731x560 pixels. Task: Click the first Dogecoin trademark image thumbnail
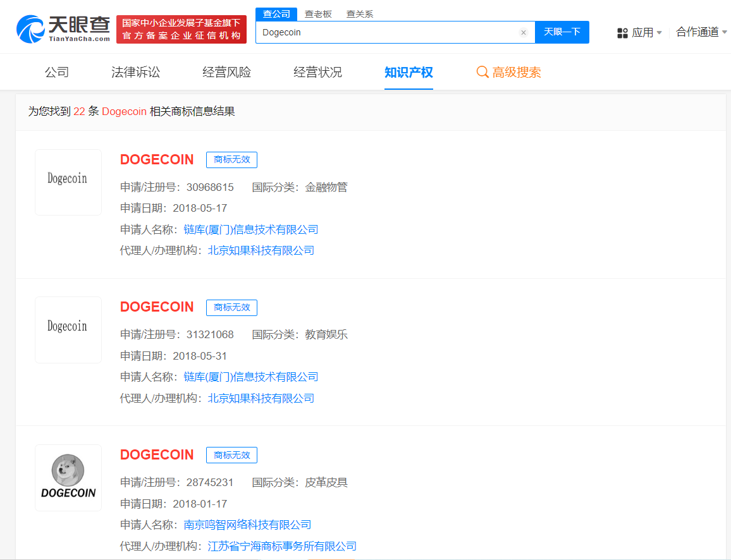pyautogui.click(x=68, y=182)
